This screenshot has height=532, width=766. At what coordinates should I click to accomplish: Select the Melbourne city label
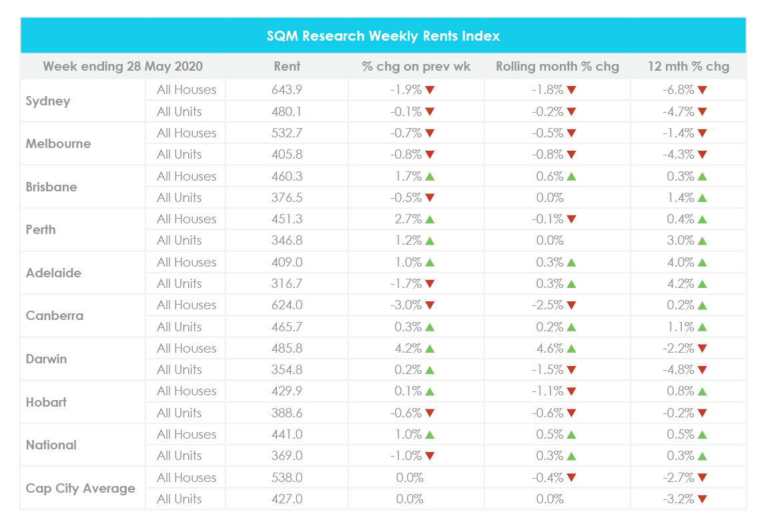click(58, 143)
